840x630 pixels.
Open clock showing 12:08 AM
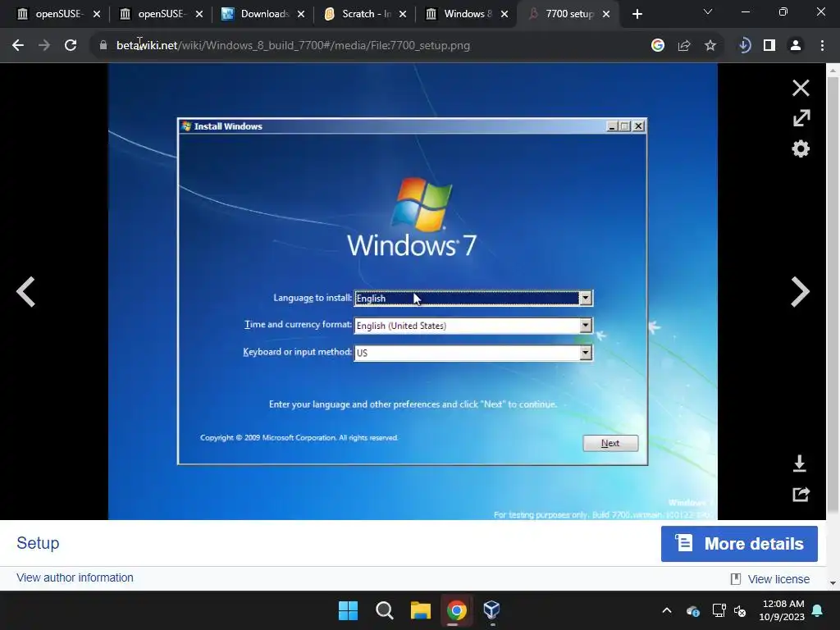tap(782, 610)
